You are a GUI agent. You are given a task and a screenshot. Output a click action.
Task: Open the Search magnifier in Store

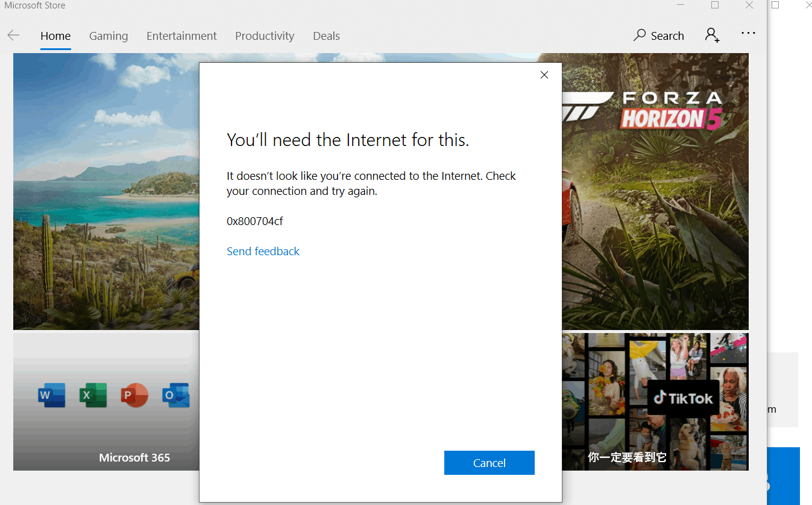(658, 36)
